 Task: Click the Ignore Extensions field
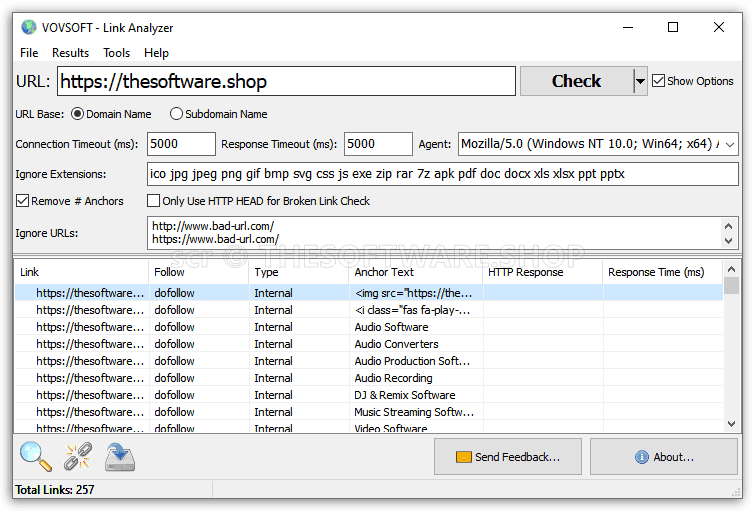pos(442,174)
